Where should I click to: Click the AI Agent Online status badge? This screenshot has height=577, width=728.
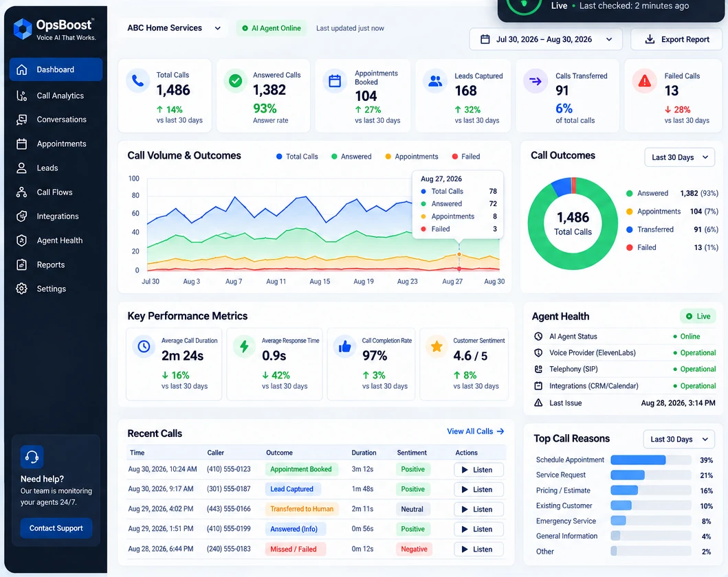271,28
